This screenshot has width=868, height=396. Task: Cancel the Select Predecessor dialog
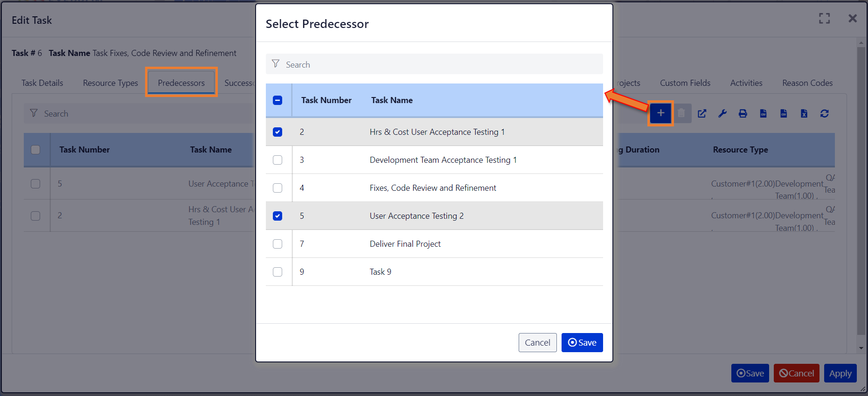coord(538,343)
